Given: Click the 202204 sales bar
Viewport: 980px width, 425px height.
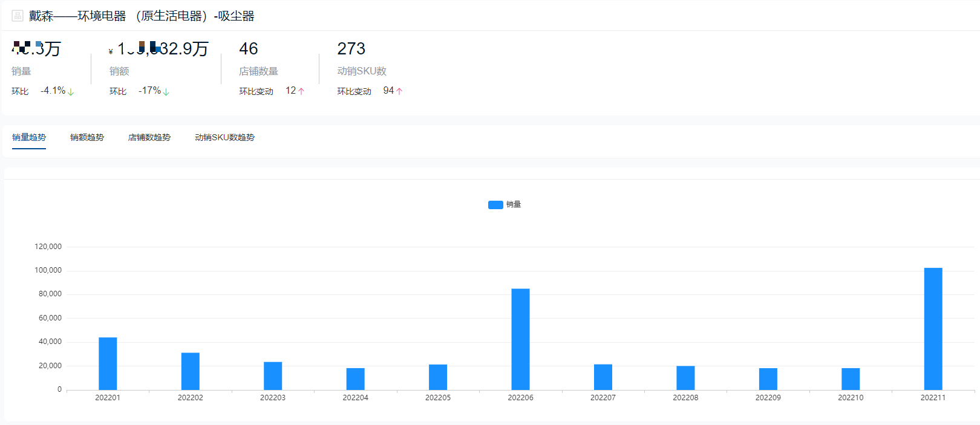Looking at the screenshot, I should coord(356,378).
